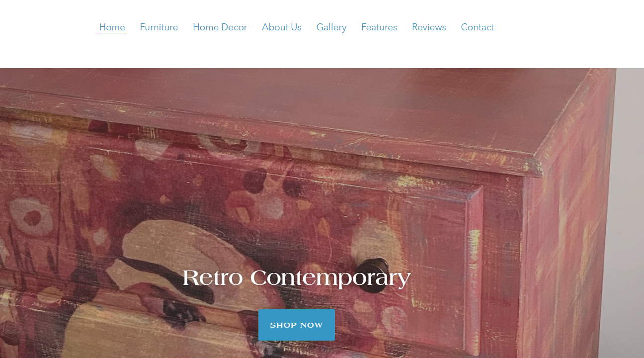Open the Home Decor menu item
The image size is (644, 358).
(x=220, y=27)
